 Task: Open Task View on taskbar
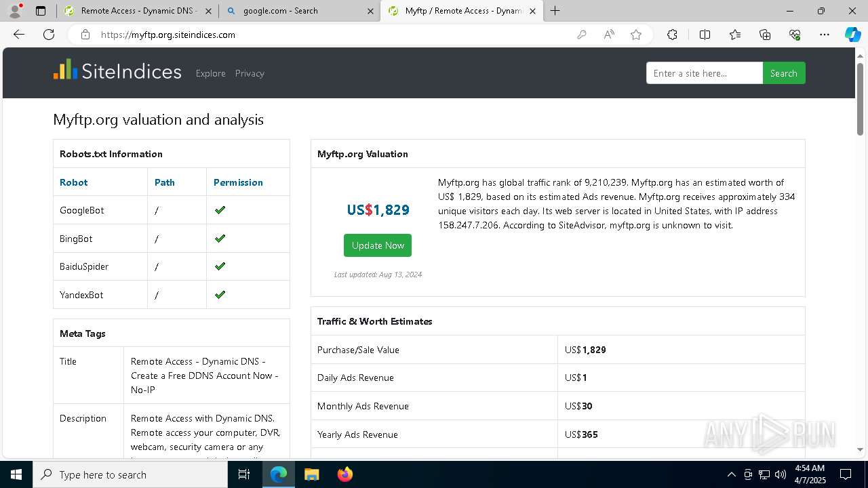coord(244,474)
